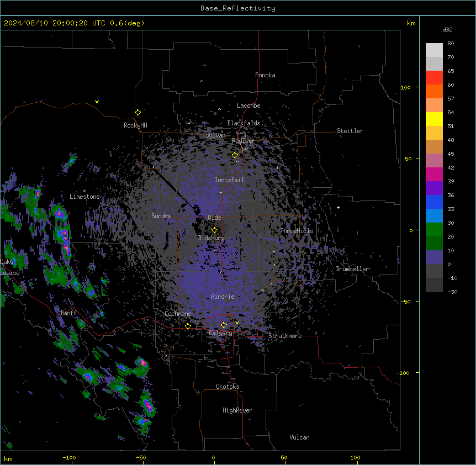Click the Innisfail city label

click(x=229, y=180)
